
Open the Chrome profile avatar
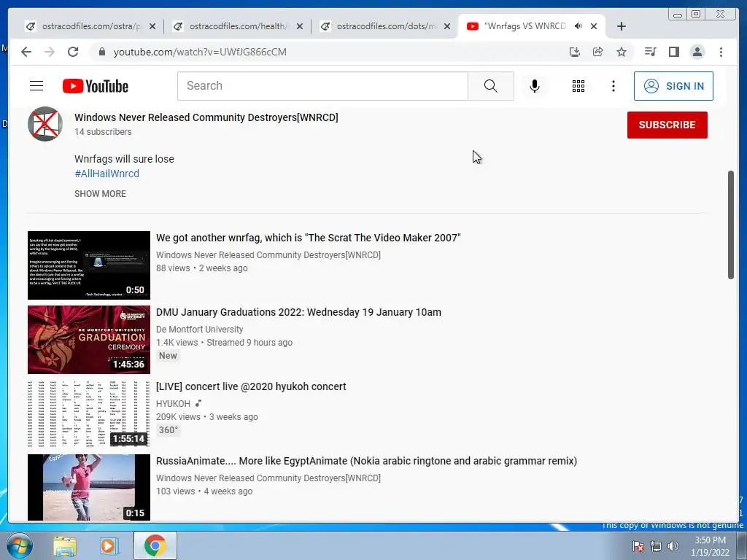(x=697, y=52)
